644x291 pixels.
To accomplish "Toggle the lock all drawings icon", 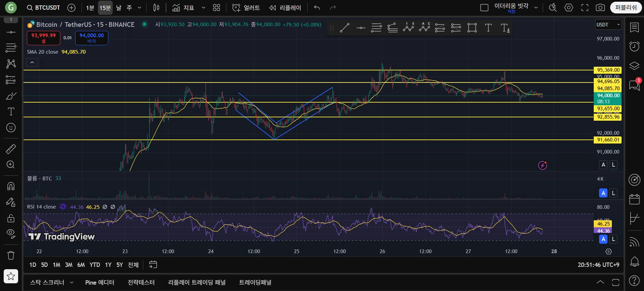I will point(11,218).
